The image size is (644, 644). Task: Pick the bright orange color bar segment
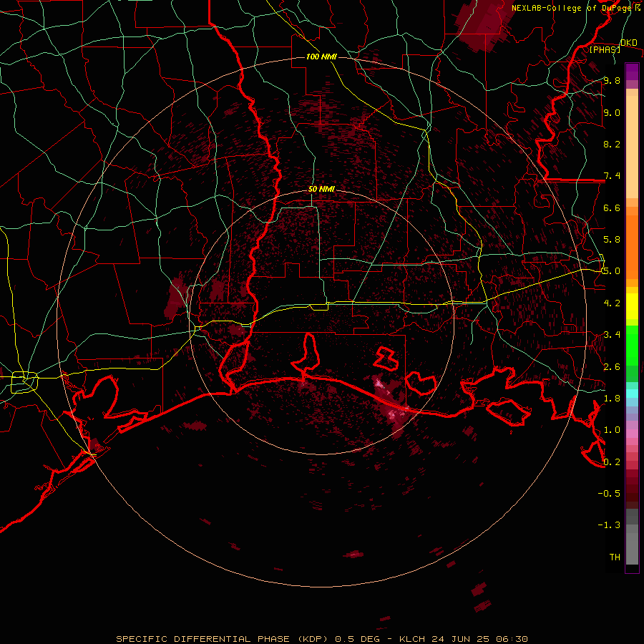[632, 248]
